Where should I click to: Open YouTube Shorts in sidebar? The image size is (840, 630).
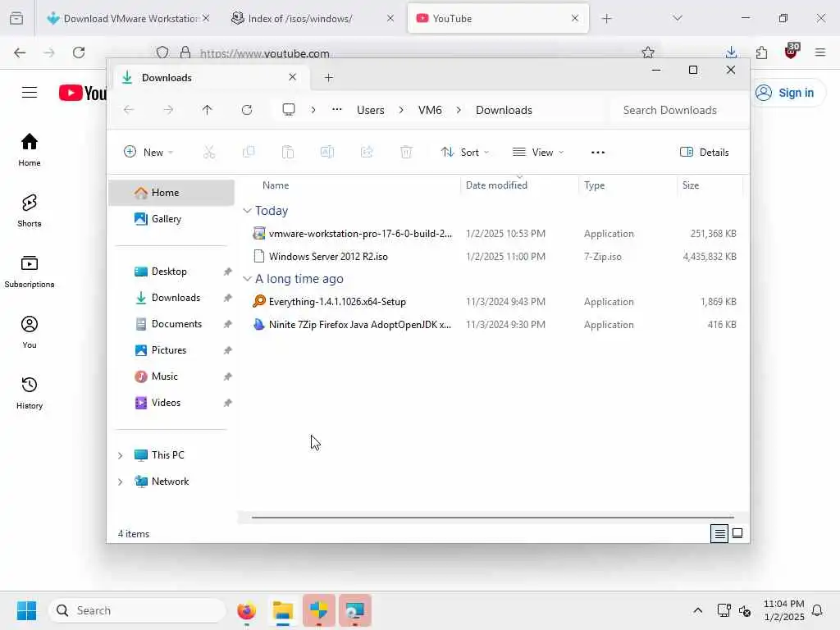(30, 211)
